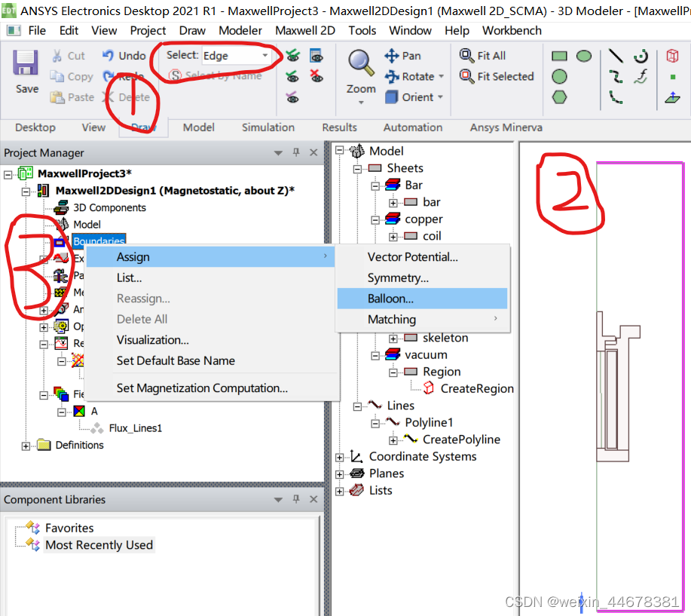Select the draw line tool
691x616 pixels.
coord(616,56)
